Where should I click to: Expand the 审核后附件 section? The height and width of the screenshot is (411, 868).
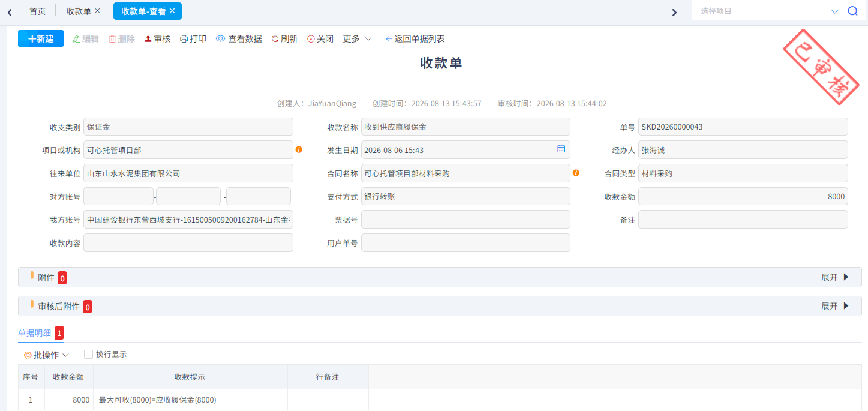click(x=836, y=306)
